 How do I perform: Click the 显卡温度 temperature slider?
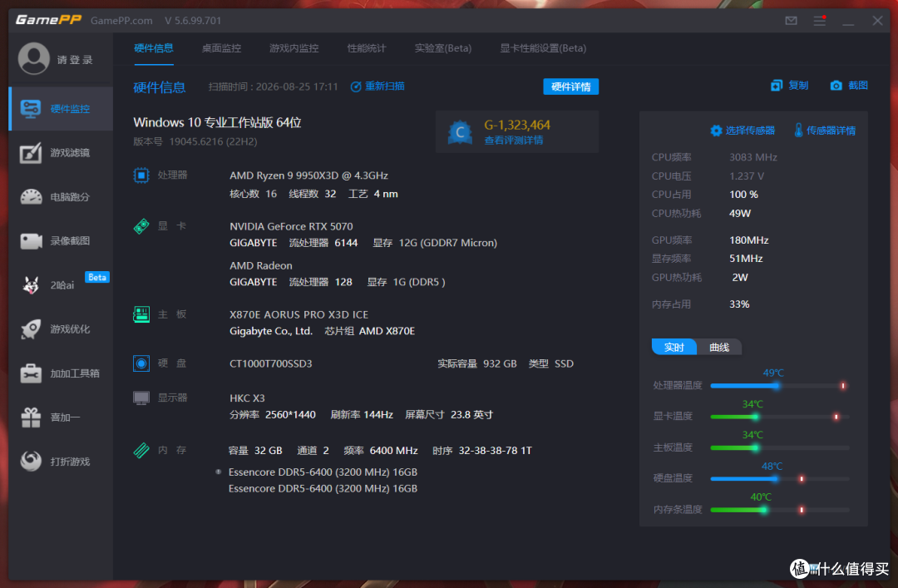click(x=779, y=417)
